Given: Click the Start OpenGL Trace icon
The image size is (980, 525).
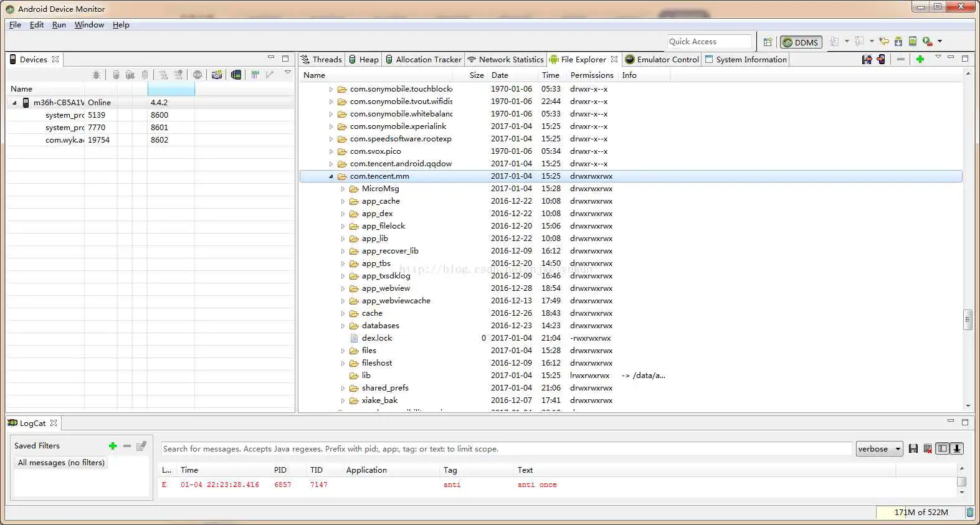Looking at the screenshot, I should [x=270, y=75].
